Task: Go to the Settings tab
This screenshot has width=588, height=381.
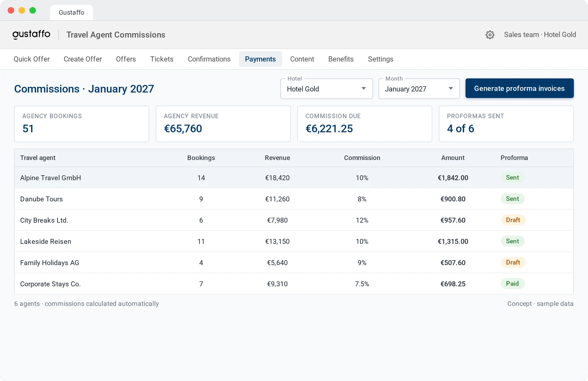Action: (380, 59)
